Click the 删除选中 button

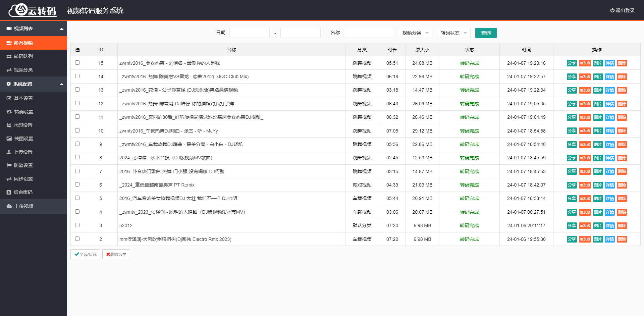tap(116, 254)
